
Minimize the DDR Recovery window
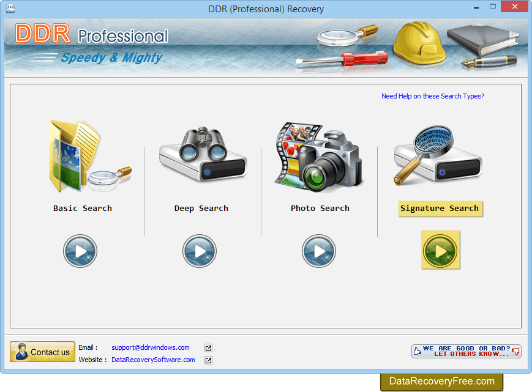point(476,7)
